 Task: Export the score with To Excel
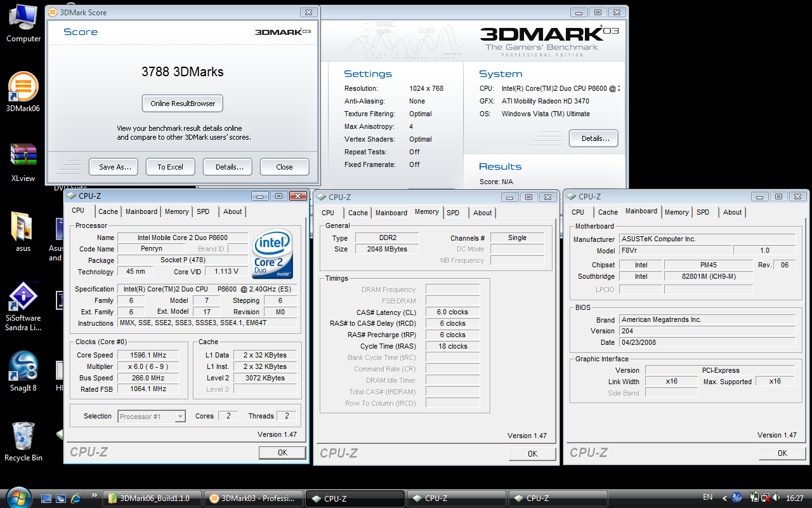tap(170, 167)
